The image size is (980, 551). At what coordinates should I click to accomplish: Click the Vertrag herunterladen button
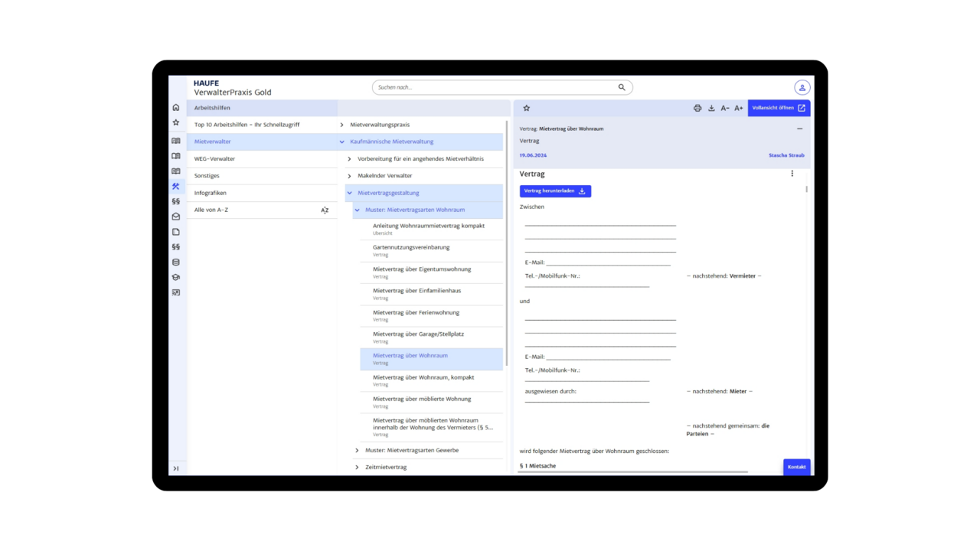click(x=555, y=191)
